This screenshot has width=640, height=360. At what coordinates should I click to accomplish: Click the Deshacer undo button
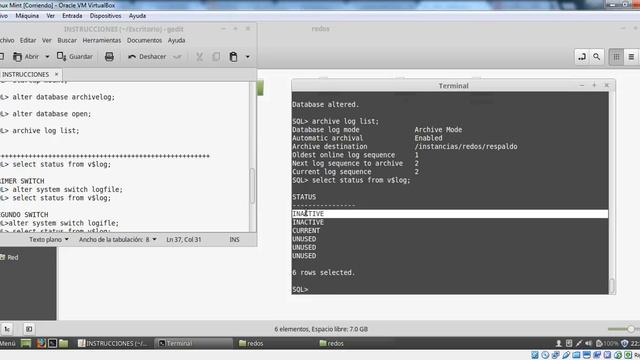147,57
